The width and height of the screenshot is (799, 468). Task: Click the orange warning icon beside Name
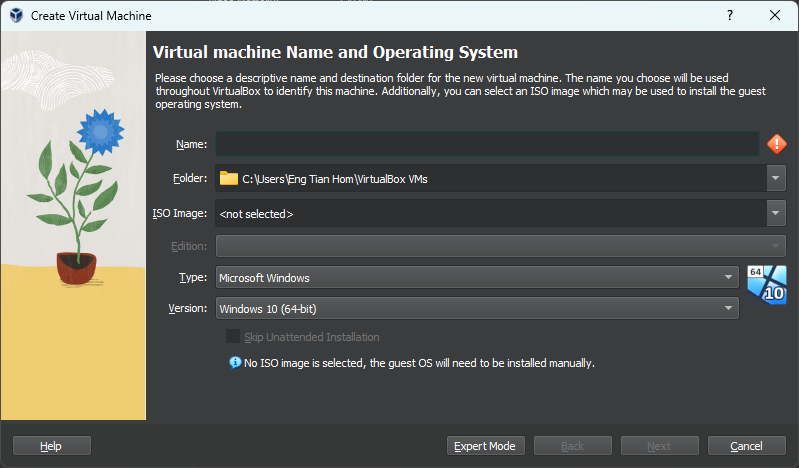click(777, 144)
